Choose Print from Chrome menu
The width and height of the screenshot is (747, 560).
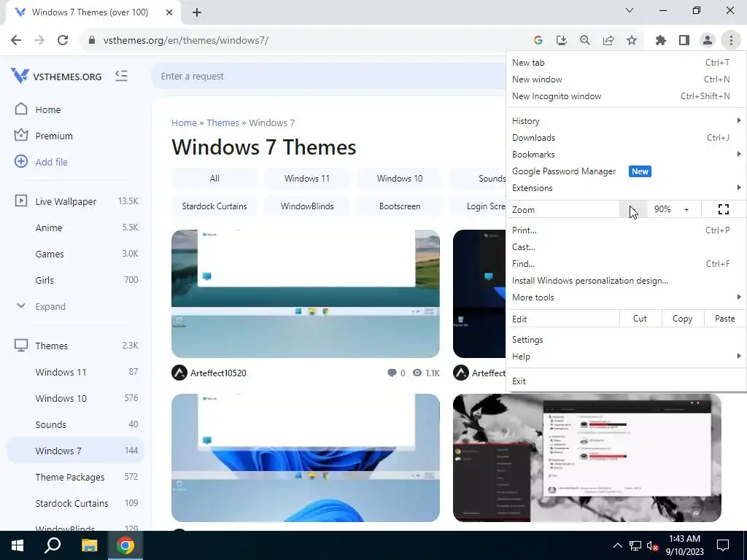(626, 230)
